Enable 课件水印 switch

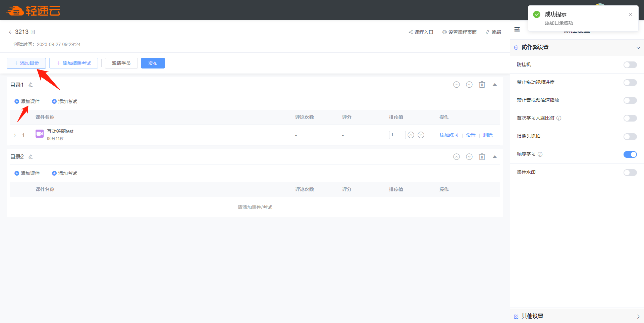pyautogui.click(x=630, y=173)
